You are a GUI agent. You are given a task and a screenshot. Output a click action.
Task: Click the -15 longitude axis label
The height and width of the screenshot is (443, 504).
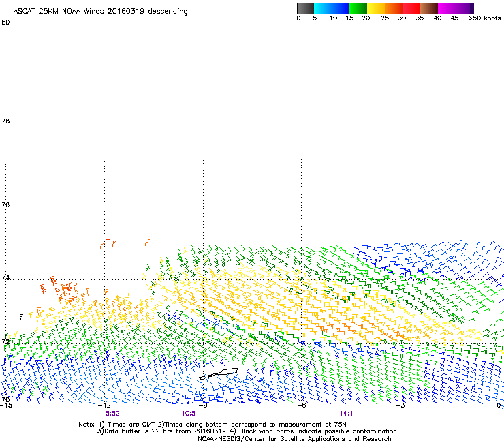click(x=6, y=405)
